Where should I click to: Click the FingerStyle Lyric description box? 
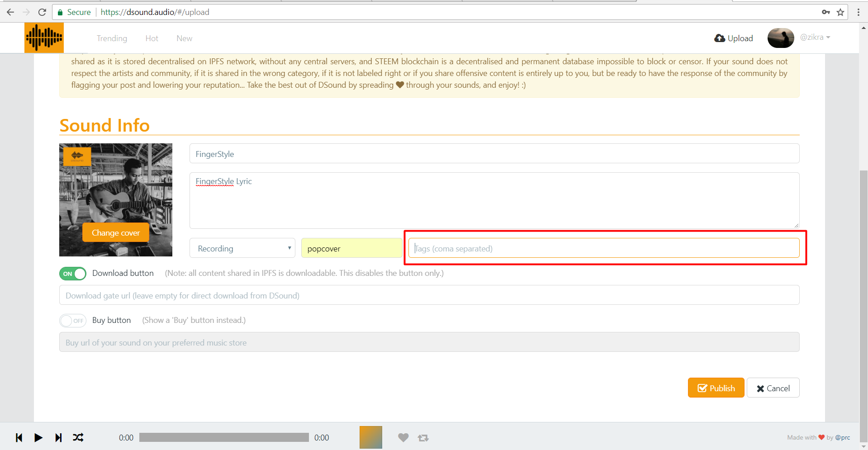coord(494,200)
